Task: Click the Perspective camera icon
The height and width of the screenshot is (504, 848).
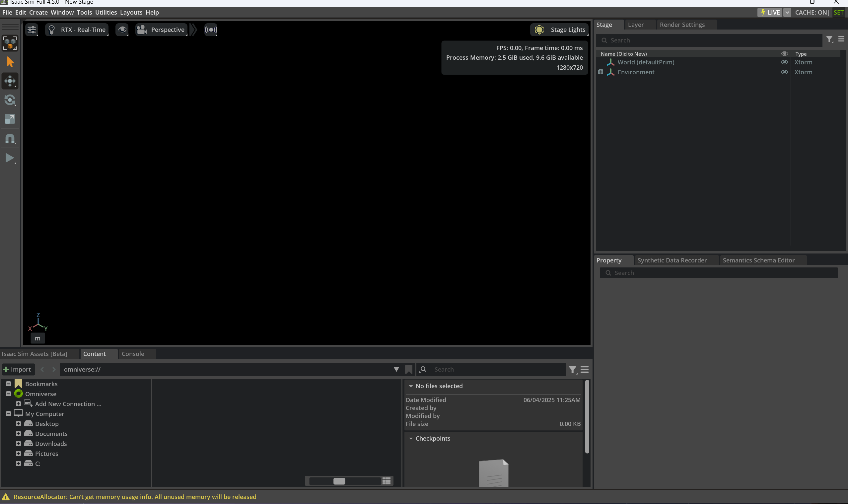Action: point(142,30)
